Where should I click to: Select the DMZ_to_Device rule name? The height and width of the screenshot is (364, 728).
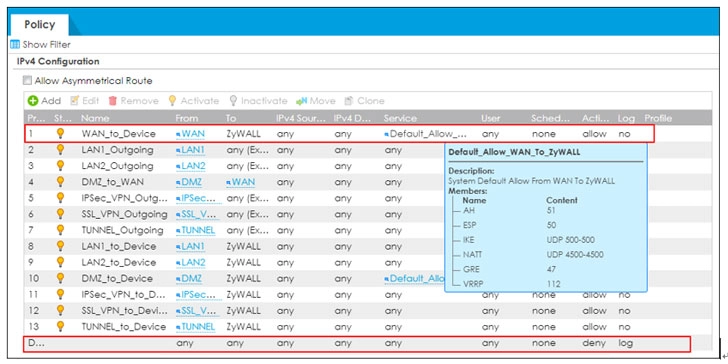click(x=117, y=279)
